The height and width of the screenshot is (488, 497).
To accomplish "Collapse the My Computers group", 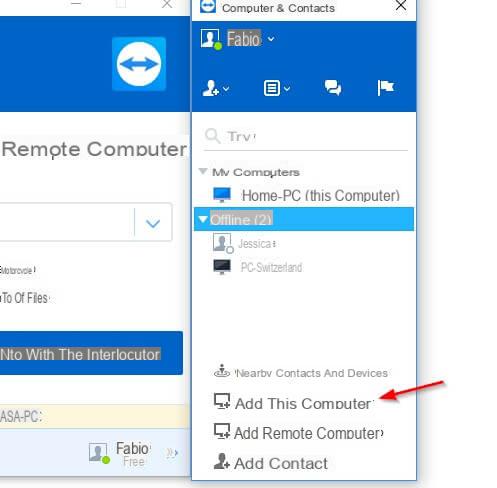I will coord(203,171).
